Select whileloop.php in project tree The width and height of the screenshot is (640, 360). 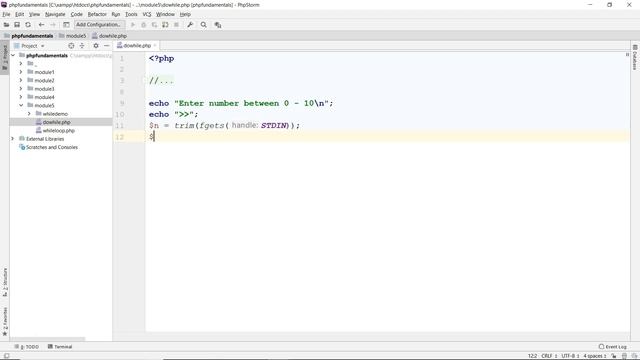point(58,131)
